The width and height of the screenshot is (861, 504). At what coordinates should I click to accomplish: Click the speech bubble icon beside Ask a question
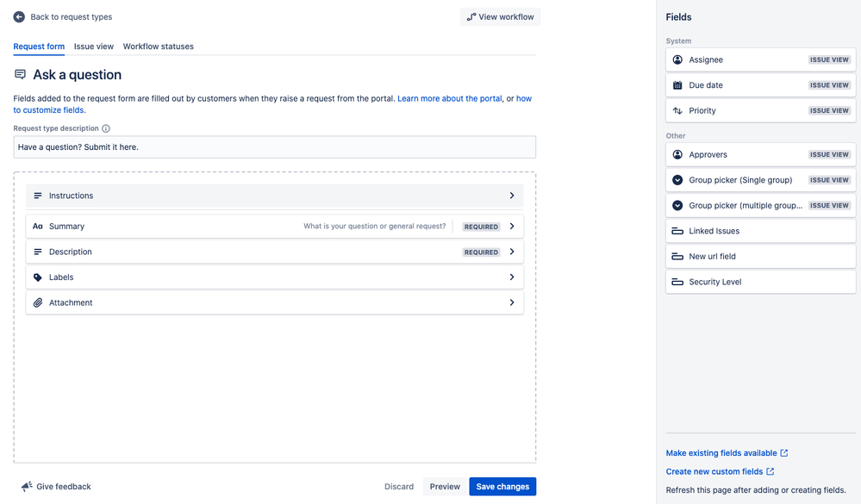21,74
